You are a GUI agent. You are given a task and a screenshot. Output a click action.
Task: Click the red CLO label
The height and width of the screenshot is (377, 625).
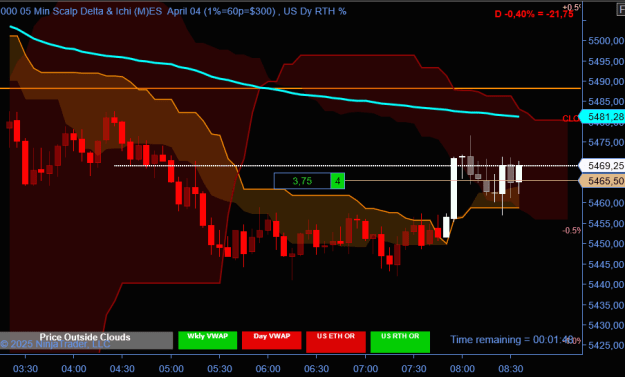(570, 118)
